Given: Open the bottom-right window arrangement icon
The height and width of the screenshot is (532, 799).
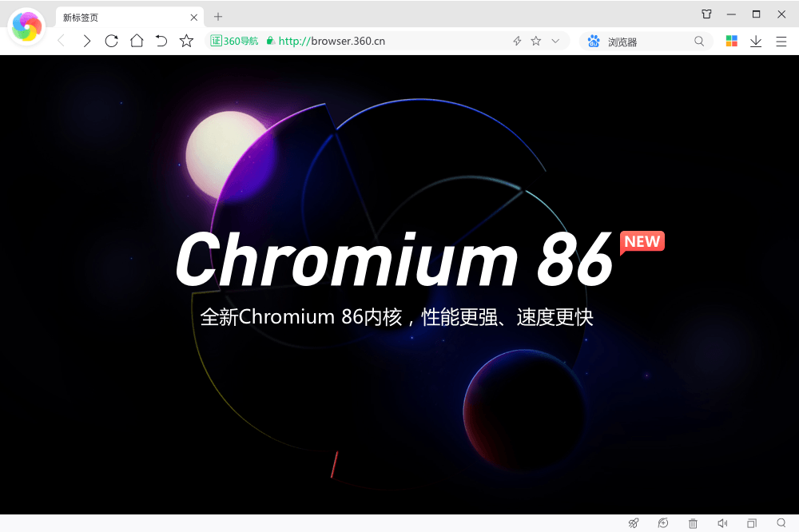Looking at the screenshot, I should point(751,523).
